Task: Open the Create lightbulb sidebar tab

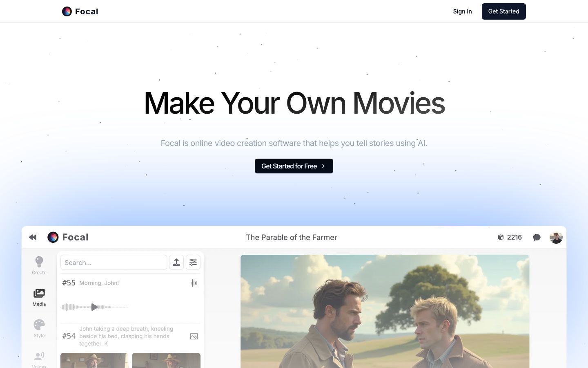Action: point(39,265)
